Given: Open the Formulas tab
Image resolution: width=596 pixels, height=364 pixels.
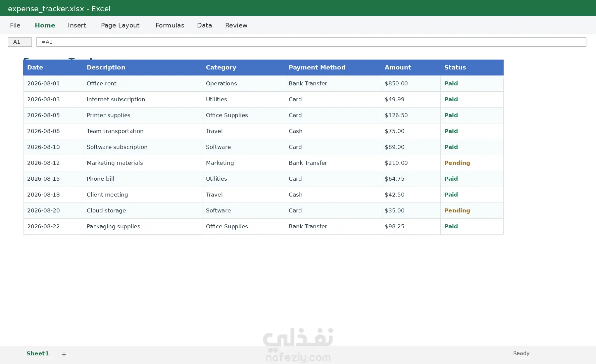Looking at the screenshot, I should (170, 25).
